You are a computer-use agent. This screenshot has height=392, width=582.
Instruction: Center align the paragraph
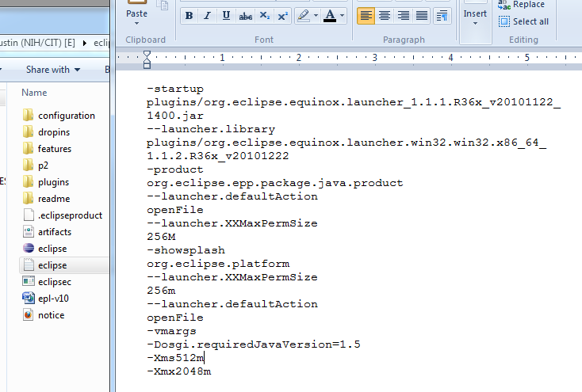[x=385, y=16]
